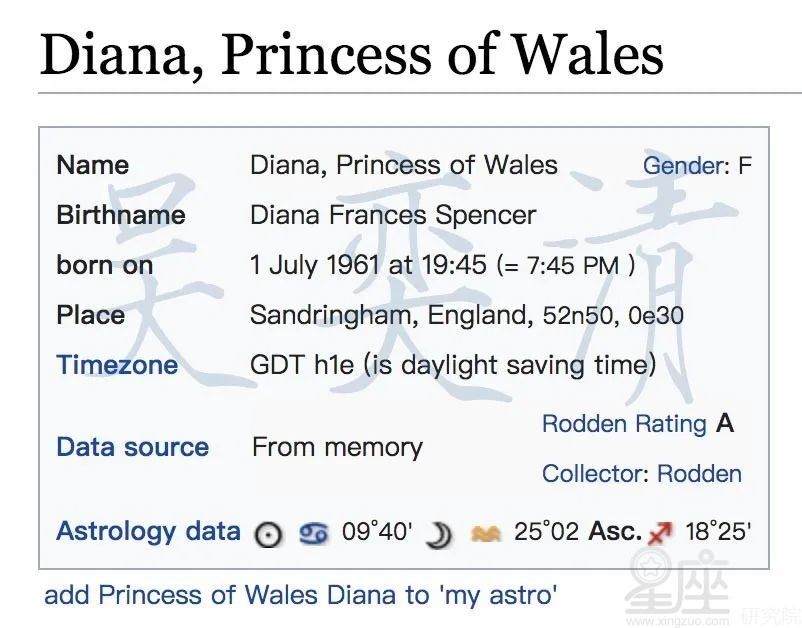Open the Timezone link
802x628 pixels.
coord(117,365)
